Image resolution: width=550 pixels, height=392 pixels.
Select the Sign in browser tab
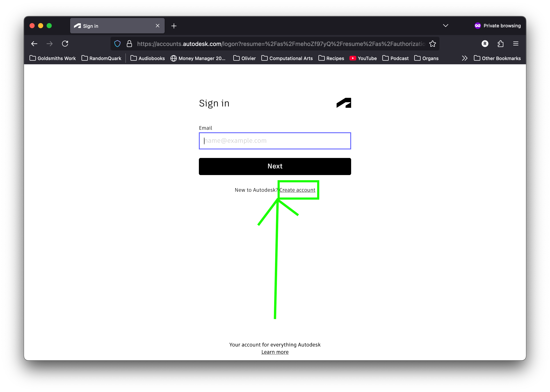tap(117, 26)
